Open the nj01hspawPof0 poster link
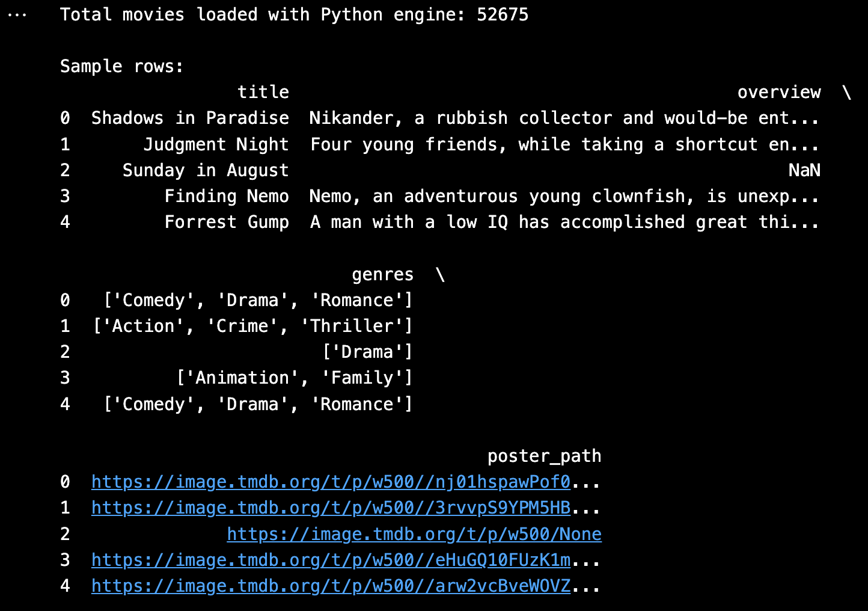 (x=331, y=482)
